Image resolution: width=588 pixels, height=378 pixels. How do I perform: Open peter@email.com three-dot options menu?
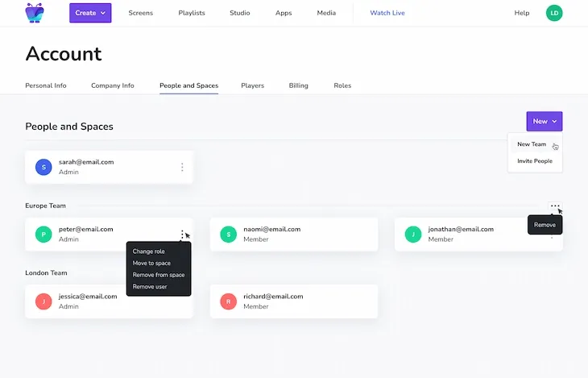click(x=182, y=235)
